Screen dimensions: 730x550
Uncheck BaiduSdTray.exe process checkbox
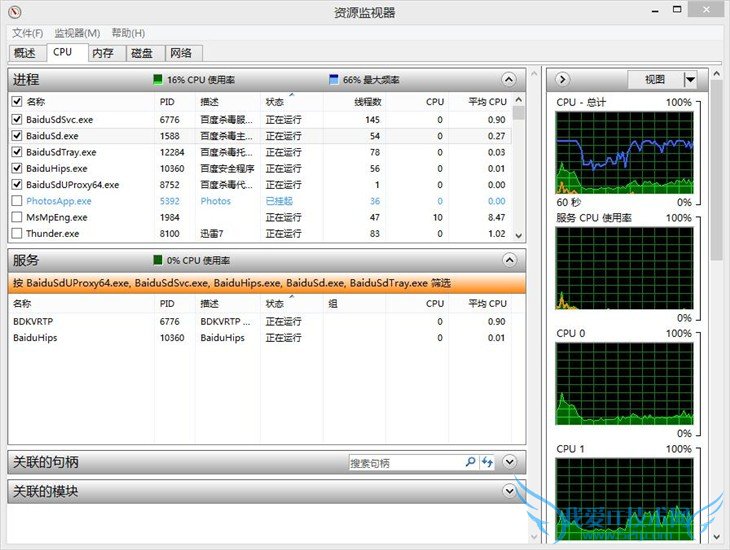click(17, 152)
